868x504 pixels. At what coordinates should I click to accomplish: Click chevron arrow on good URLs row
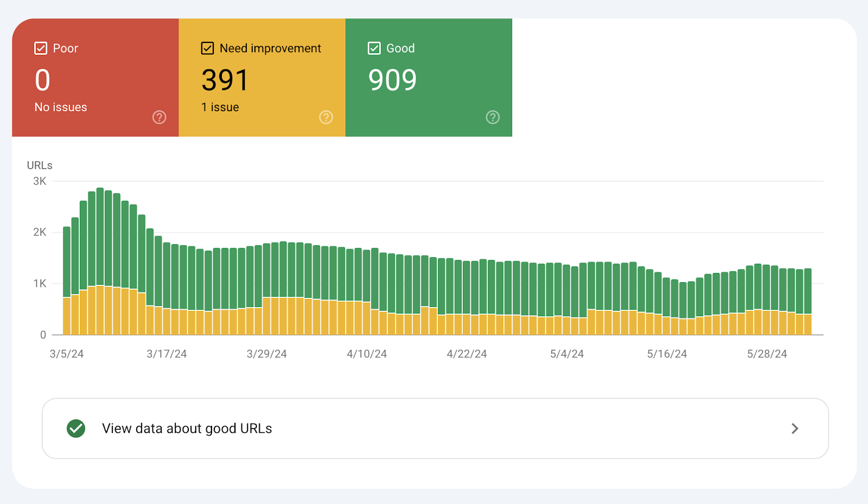point(795,429)
